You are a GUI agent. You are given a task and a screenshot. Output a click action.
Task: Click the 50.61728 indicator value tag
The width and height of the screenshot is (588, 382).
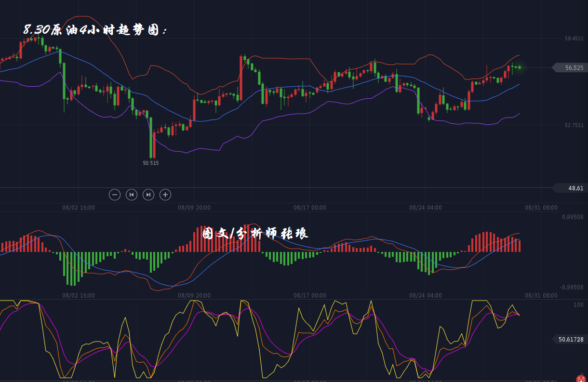(571, 340)
